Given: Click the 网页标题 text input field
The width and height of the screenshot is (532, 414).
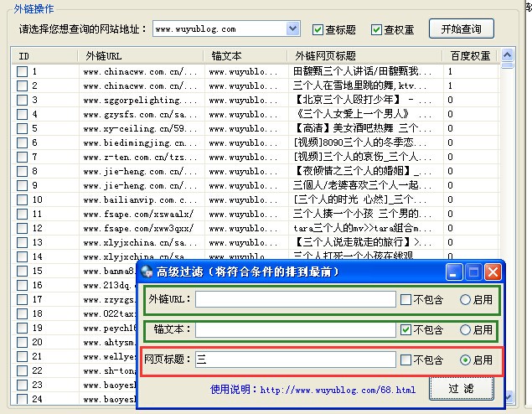Looking at the screenshot, I should pyautogui.click(x=295, y=360).
